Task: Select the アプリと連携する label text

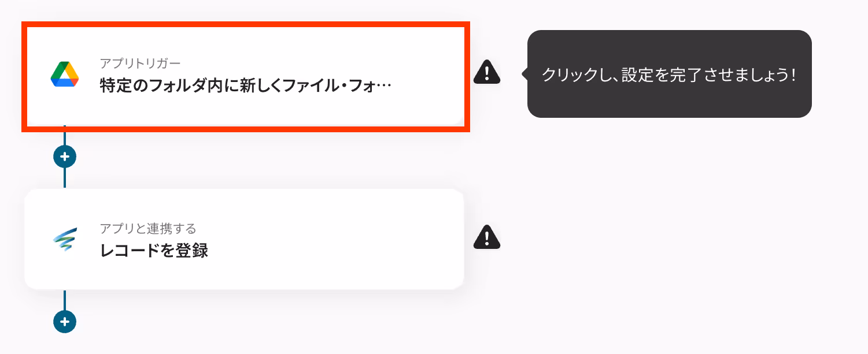Action: (148, 228)
